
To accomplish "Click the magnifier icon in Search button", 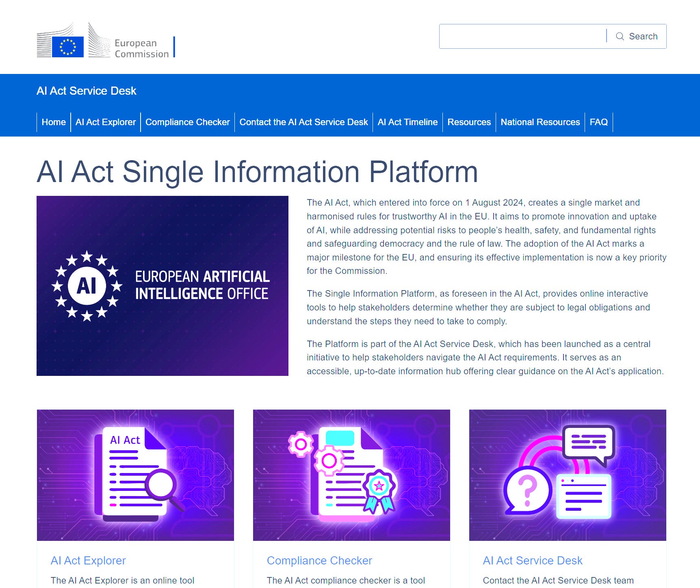I will tap(620, 37).
